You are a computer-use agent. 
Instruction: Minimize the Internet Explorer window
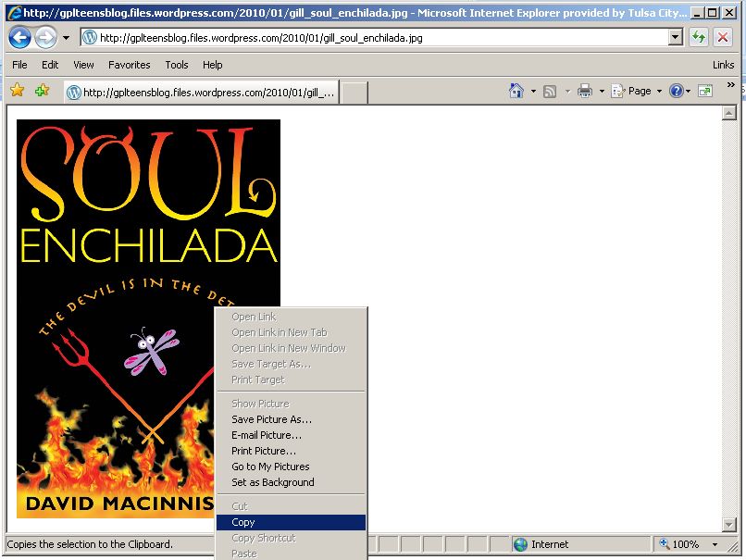coord(697,13)
